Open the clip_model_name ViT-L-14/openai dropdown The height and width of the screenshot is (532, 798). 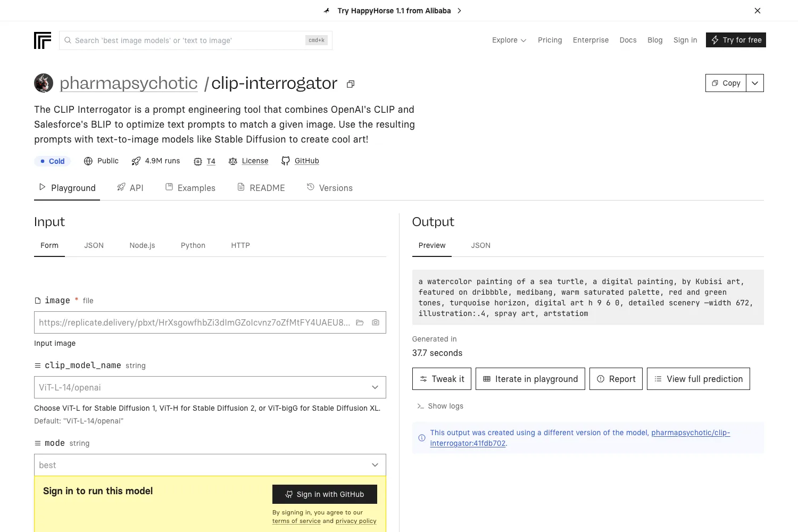pos(210,387)
